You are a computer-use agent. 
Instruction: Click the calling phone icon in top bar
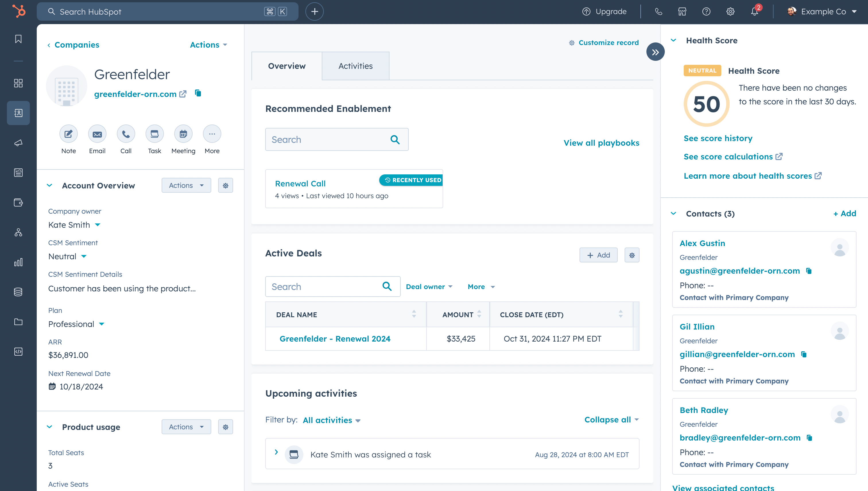658,12
